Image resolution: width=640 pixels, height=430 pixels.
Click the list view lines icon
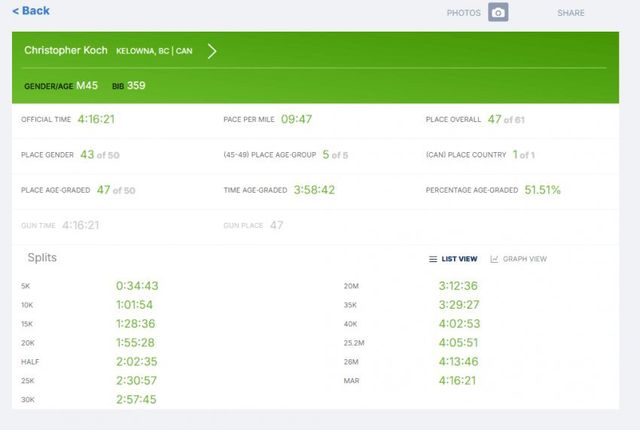coord(432,259)
